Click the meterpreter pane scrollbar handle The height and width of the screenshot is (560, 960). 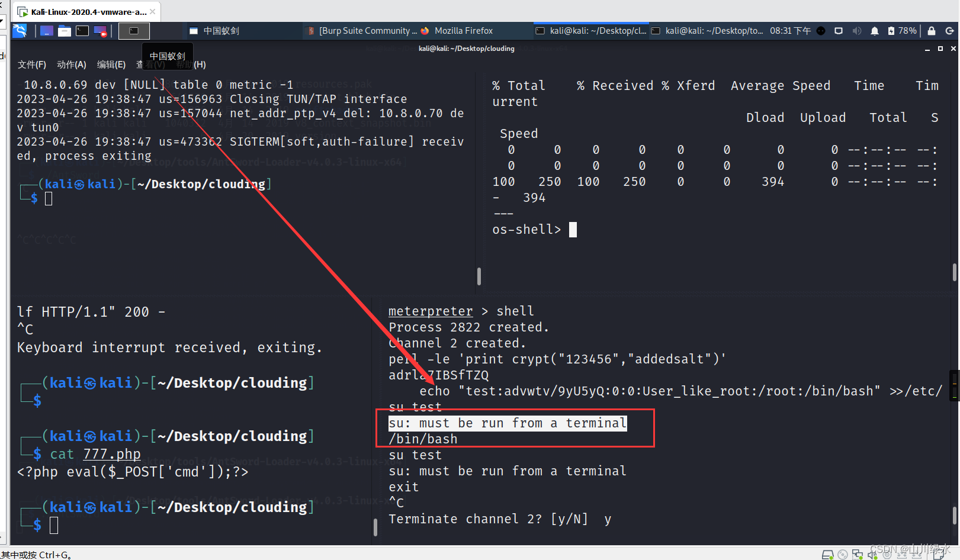[x=954, y=516]
